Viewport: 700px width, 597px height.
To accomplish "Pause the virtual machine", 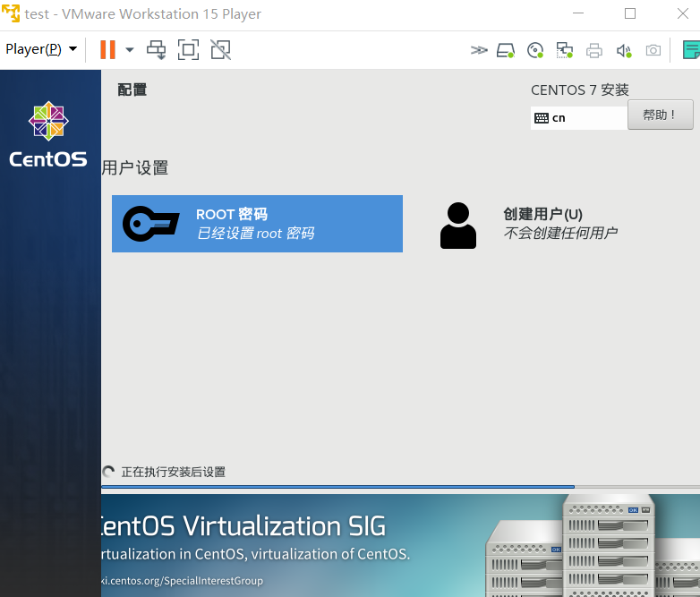I will [x=107, y=49].
